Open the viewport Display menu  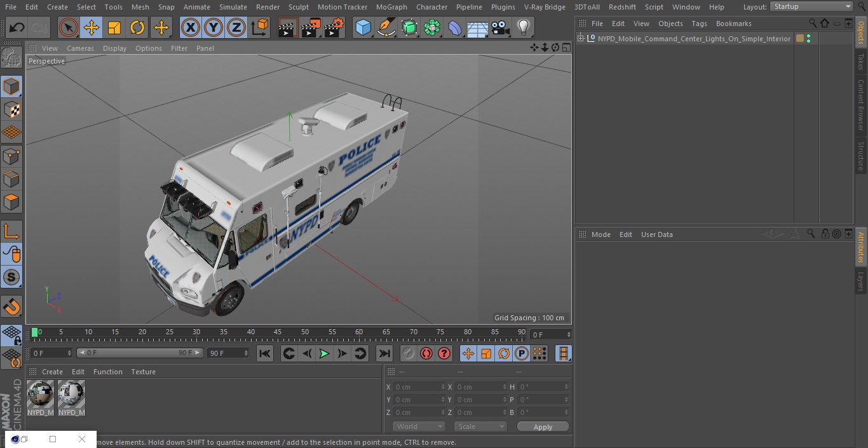114,48
